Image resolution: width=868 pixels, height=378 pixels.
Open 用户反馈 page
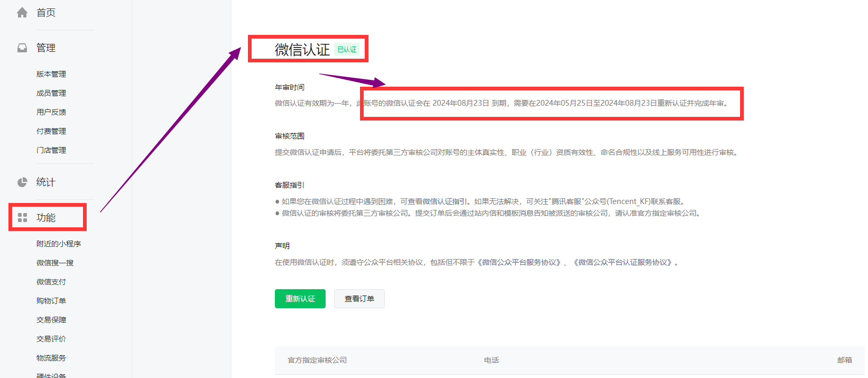51,112
